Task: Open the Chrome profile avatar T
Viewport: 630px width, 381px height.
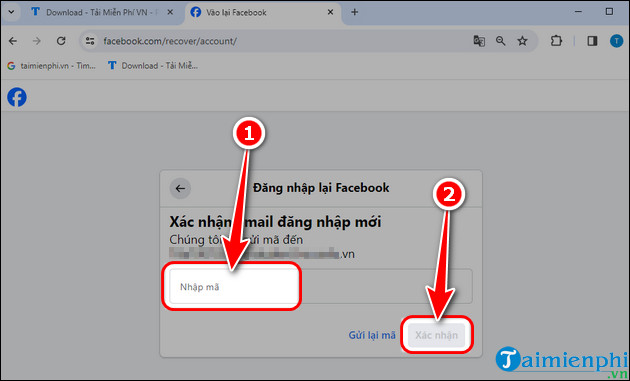Action: click(x=616, y=41)
